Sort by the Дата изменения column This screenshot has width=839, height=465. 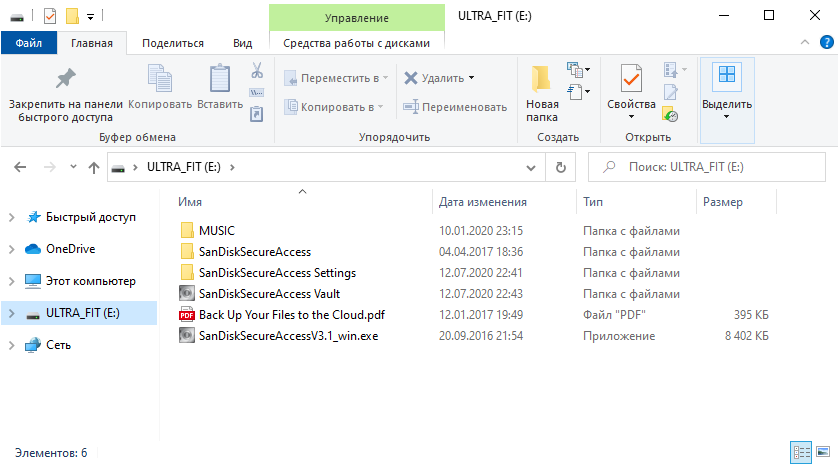tap(483, 202)
